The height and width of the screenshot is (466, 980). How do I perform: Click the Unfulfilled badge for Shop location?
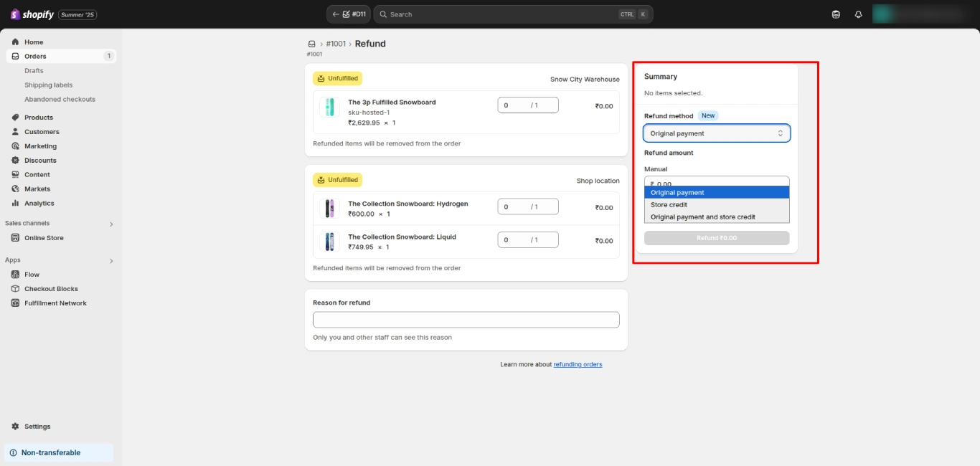tap(337, 181)
